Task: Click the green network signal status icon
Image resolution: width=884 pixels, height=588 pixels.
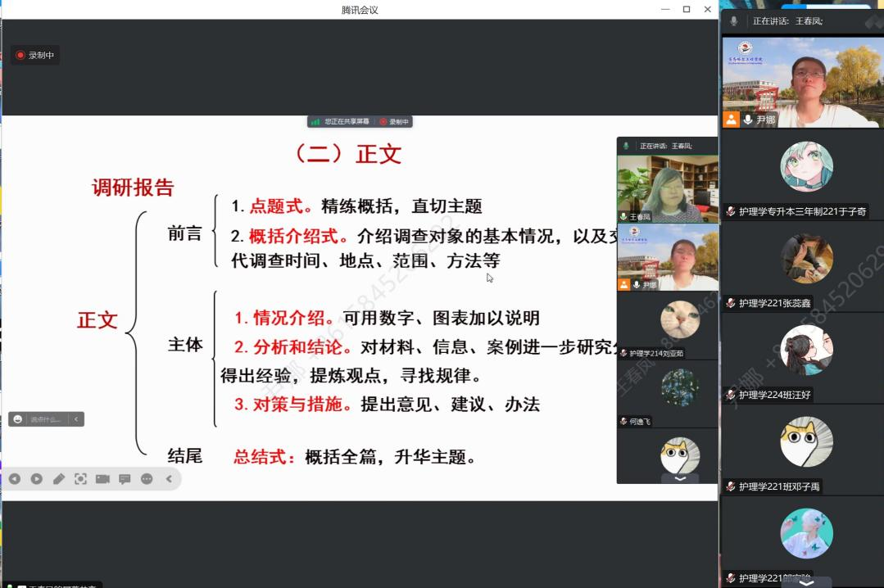Action: [315, 122]
